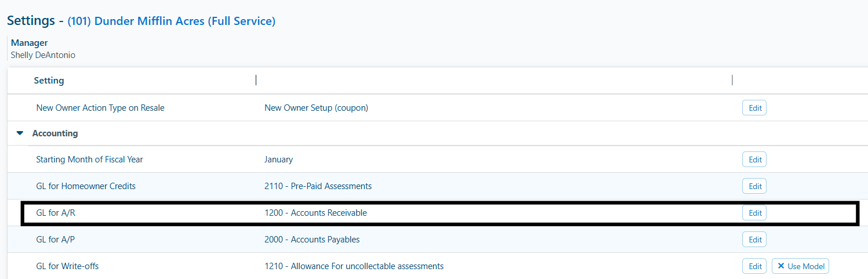This screenshot has height=279, width=868.
Task: Click manager name Shelly DeAntonio
Action: click(x=43, y=55)
